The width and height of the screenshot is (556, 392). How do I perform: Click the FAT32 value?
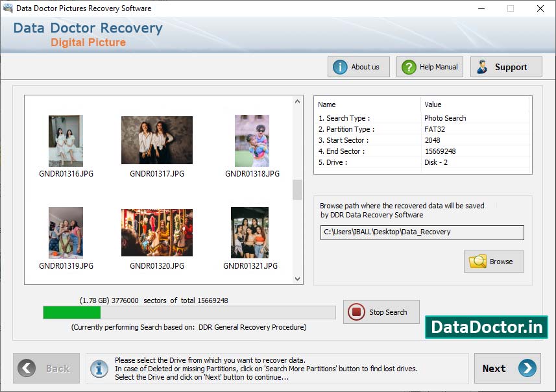[x=435, y=129]
